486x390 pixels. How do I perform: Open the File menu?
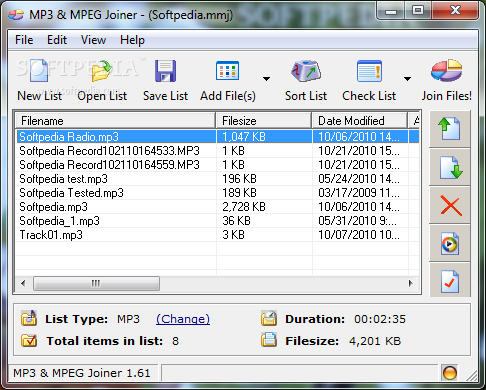pos(24,40)
